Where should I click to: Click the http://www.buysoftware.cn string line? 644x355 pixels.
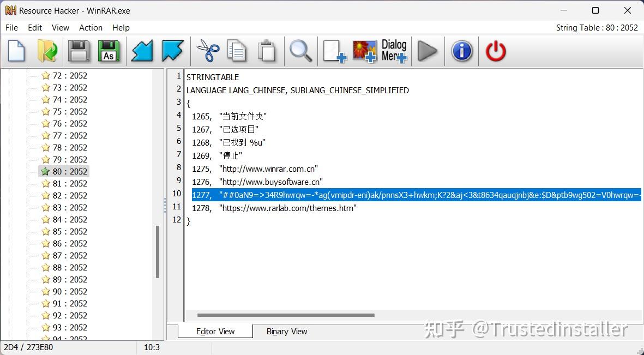click(x=257, y=182)
